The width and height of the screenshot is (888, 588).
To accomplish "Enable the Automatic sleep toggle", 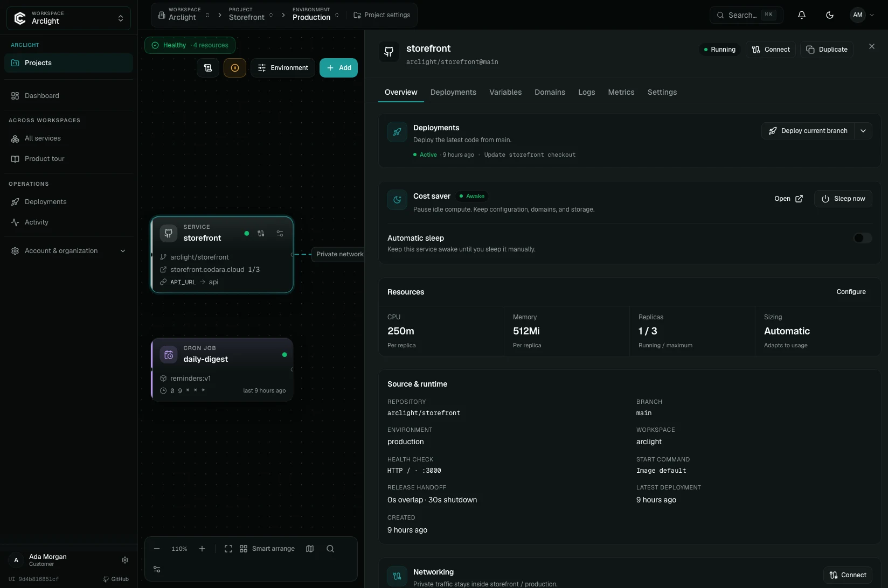I will click(x=863, y=238).
